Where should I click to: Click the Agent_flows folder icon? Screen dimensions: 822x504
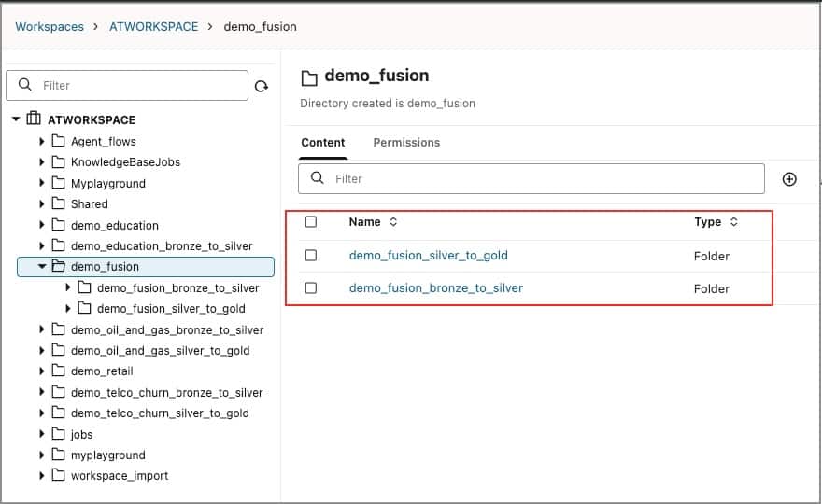pyautogui.click(x=58, y=142)
